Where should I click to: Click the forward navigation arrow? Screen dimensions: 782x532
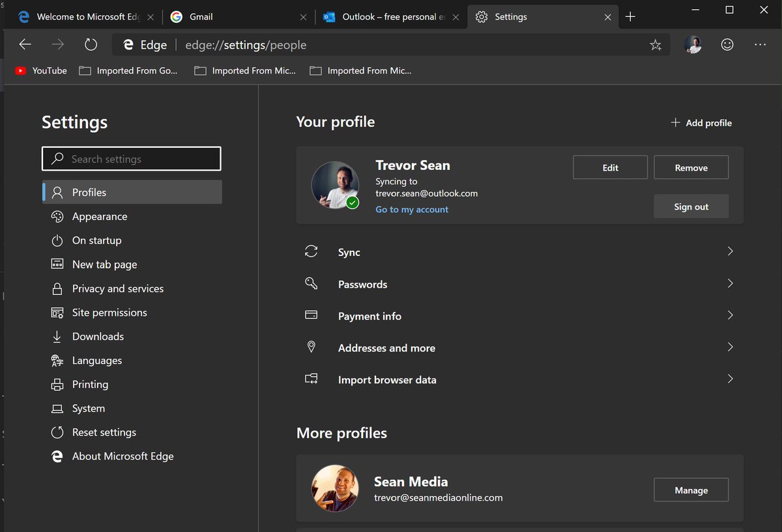[58, 45]
